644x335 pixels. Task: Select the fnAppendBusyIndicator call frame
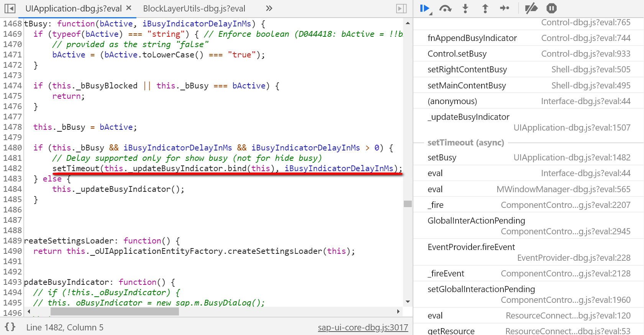tap(529, 38)
